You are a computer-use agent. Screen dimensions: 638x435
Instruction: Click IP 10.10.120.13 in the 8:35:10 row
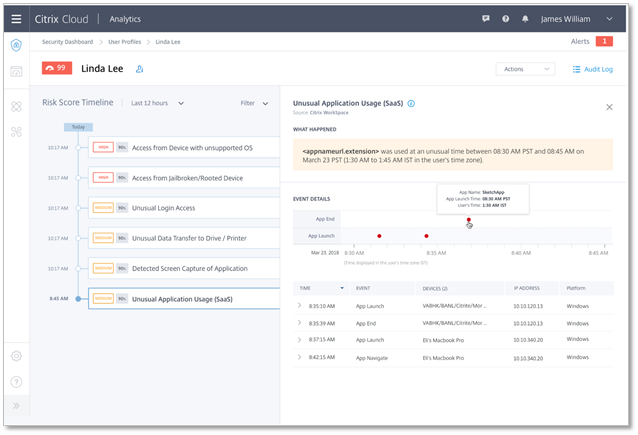(x=528, y=306)
